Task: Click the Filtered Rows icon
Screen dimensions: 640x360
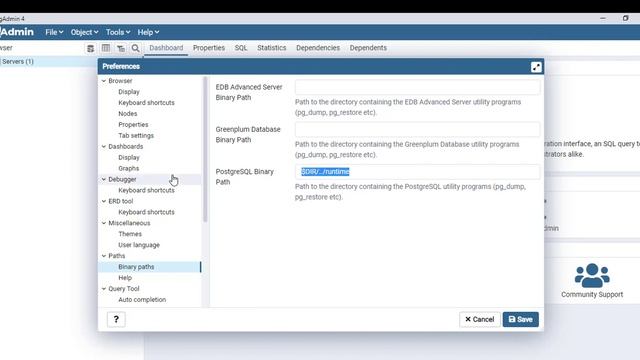Action: pos(121,48)
